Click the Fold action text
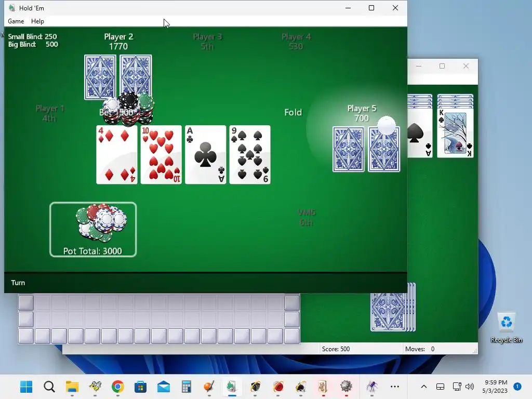Viewport: 532px width, 399px height. point(293,112)
